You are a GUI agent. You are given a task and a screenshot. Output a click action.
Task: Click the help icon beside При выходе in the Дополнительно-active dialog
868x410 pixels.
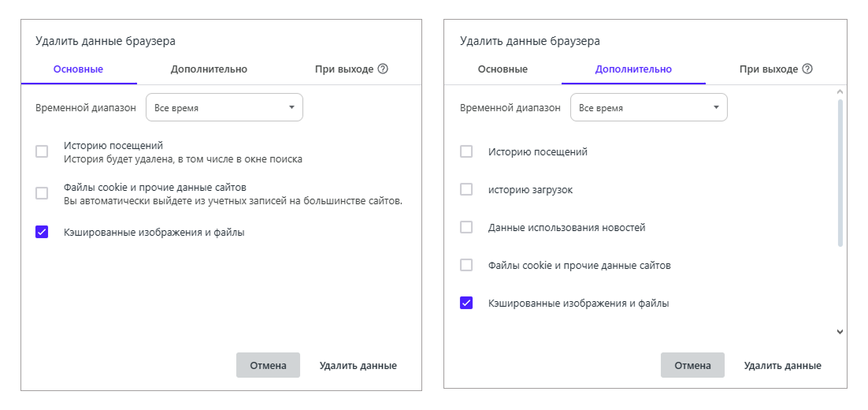(x=807, y=69)
